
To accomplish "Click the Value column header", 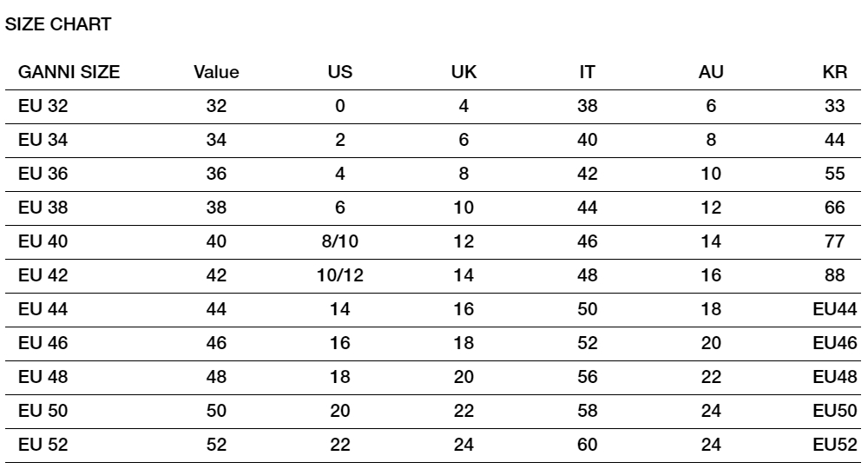I will [216, 72].
